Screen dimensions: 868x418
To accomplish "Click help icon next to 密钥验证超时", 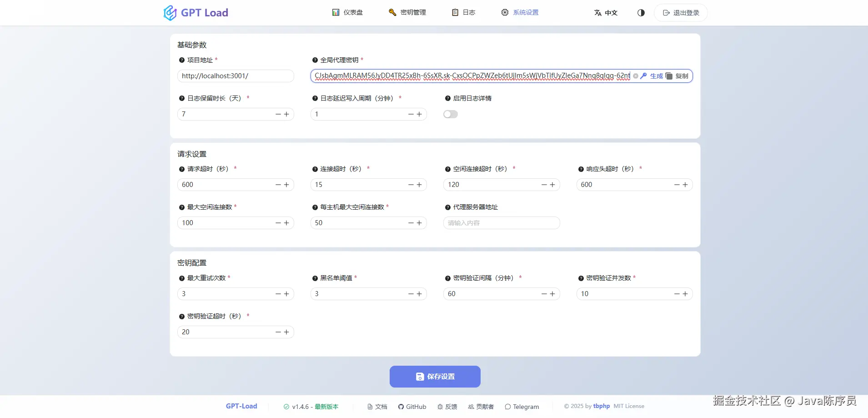I will pos(182,317).
